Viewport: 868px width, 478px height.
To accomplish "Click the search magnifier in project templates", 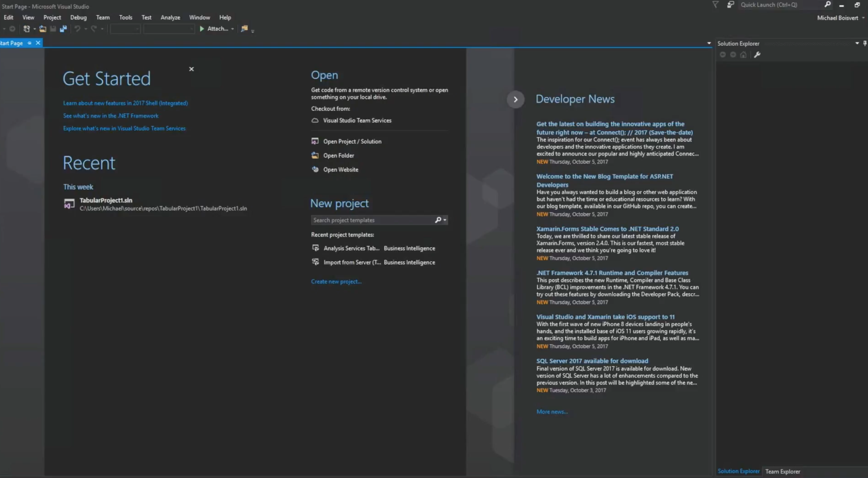I will pos(438,220).
